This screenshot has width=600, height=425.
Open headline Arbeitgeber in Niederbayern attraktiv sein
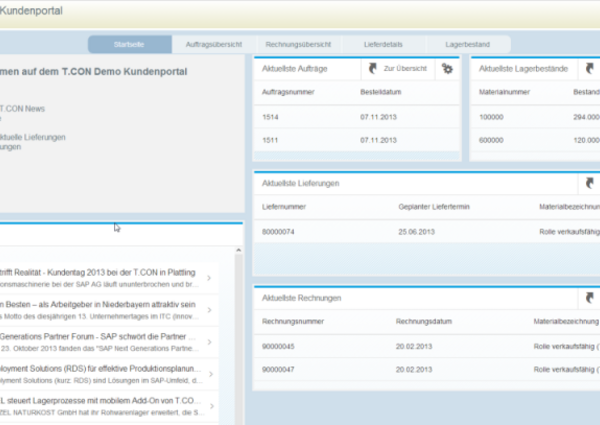(x=98, y=305)
